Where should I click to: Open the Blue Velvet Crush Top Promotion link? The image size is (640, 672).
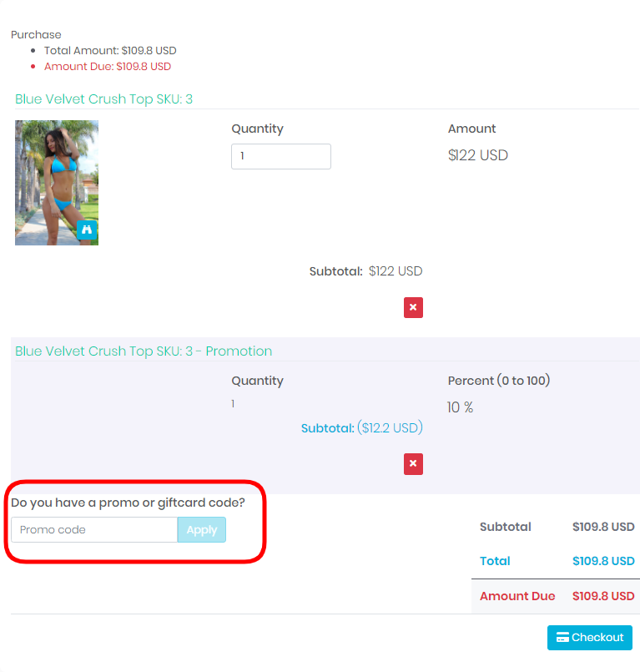click(144, 351)
